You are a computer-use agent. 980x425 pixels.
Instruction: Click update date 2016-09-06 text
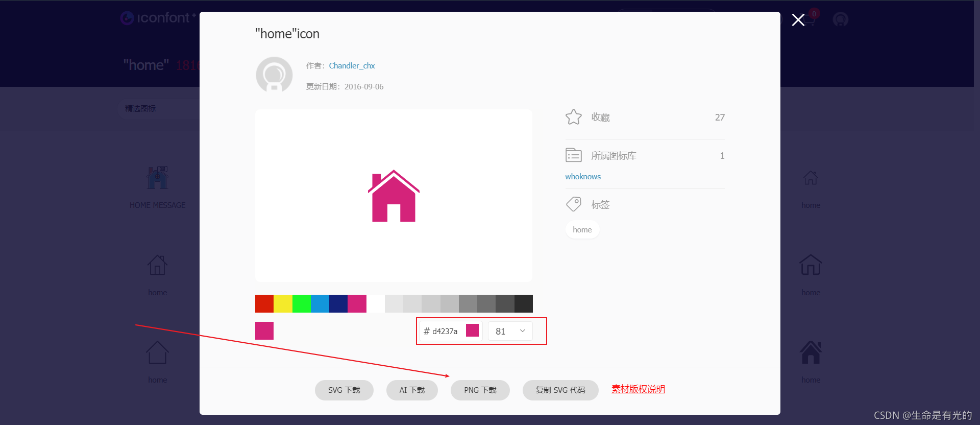(x=364, y=87)
